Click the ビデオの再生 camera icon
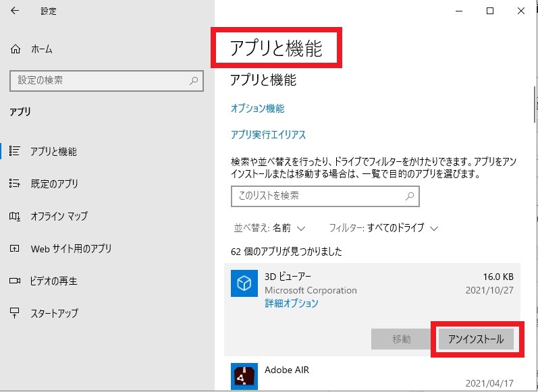The image size is (538, 392). click(15, 281)
